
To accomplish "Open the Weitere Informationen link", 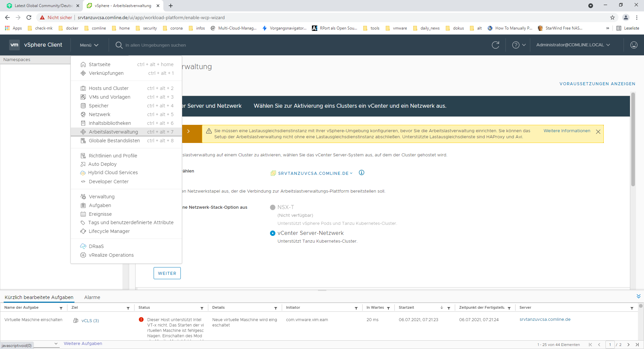I will (x=567, y=131).
